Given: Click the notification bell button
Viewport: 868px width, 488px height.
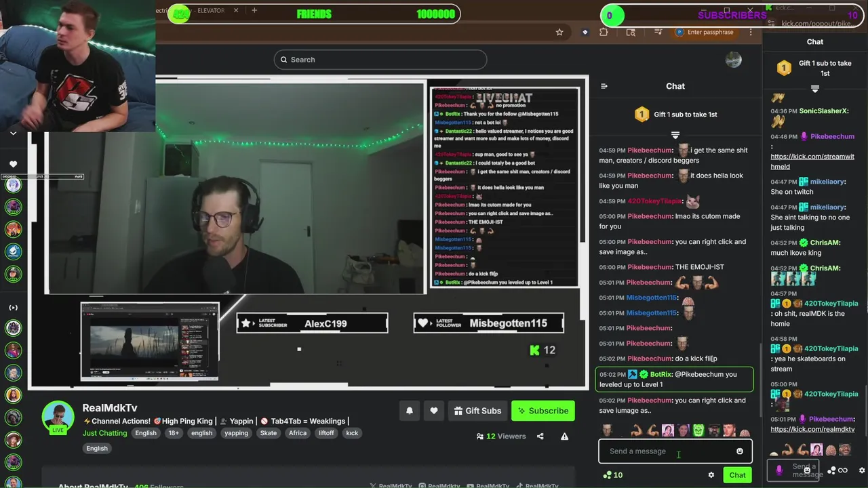Looking at the screenshot, I should tap(410, 411).
